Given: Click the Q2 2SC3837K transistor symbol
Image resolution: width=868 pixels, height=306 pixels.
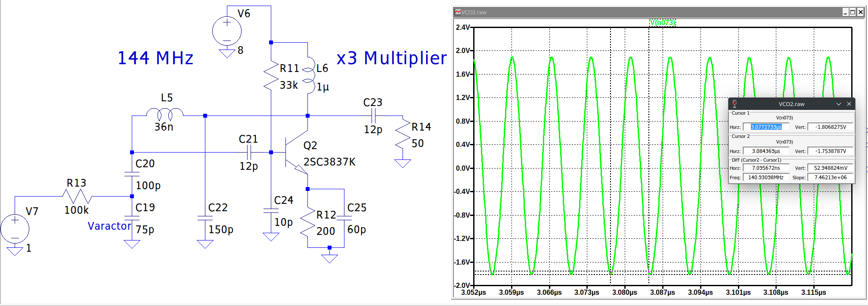Looking at the screenshot, I should pos(296,152).
